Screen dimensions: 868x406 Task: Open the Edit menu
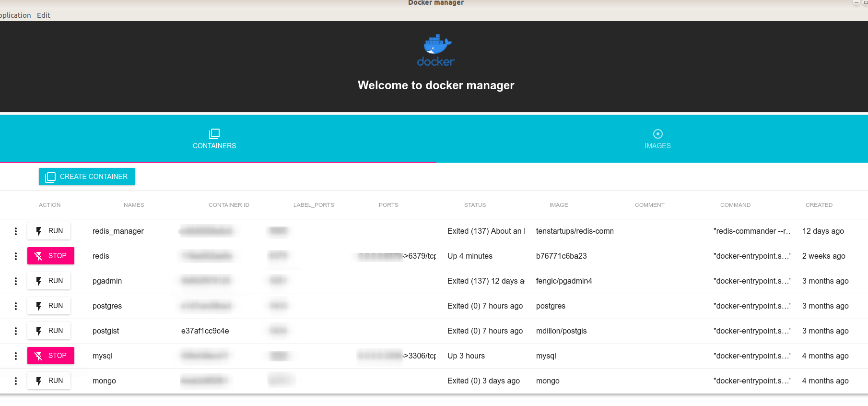44,15
